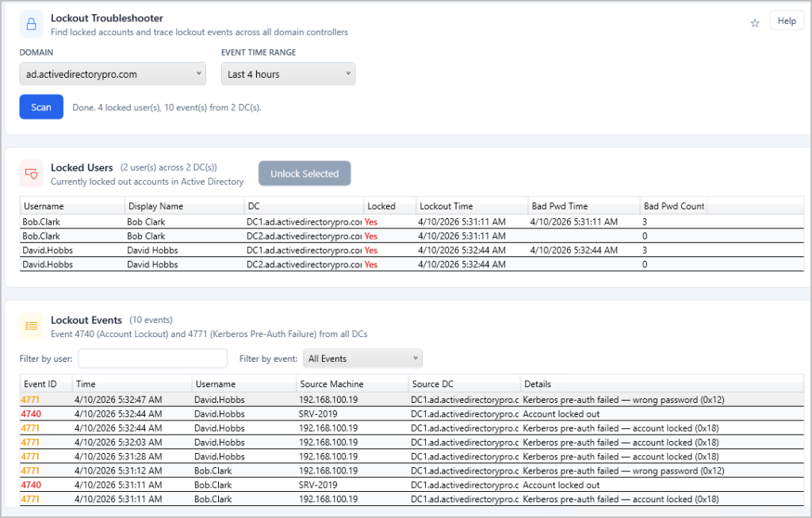Click the events Username column header
The height and width of the screenshot is (518, 812).
coord(244,384)
